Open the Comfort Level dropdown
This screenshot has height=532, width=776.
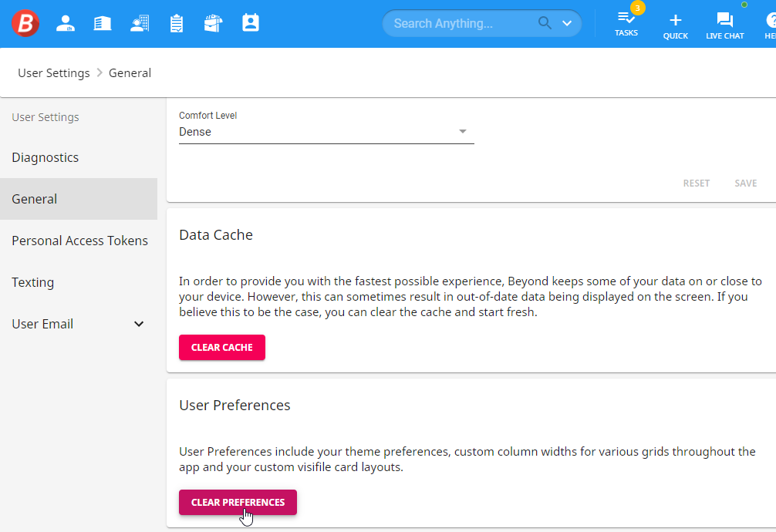pos(326,132)
